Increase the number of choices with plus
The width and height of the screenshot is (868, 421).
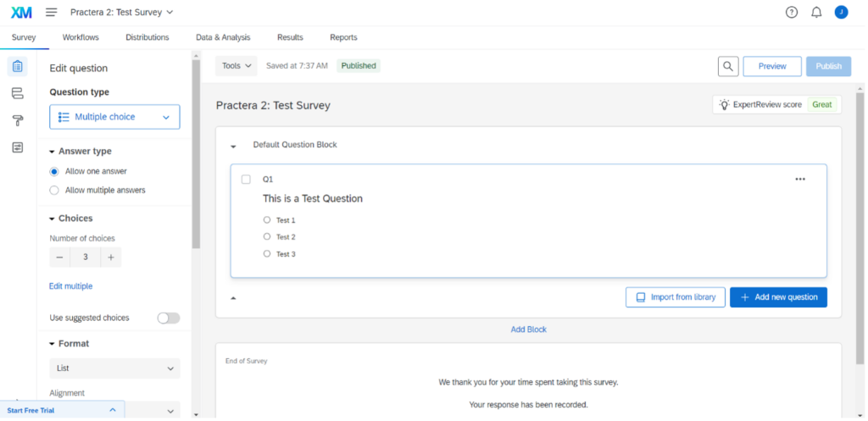point(110,258)
